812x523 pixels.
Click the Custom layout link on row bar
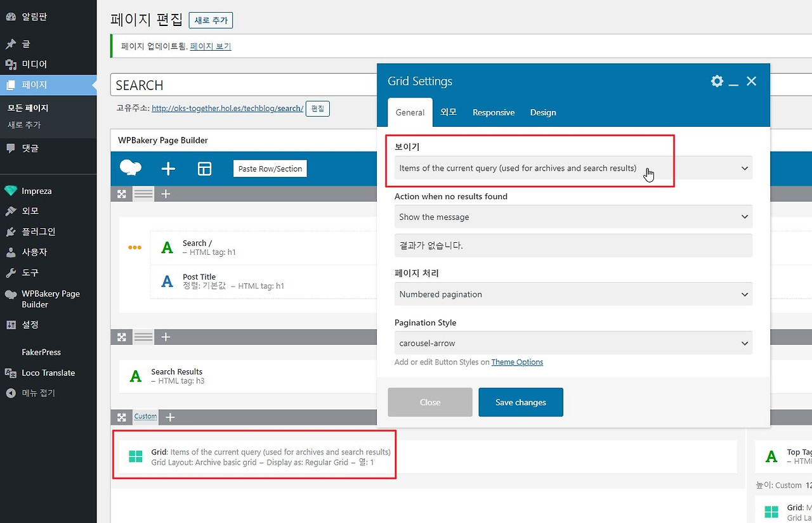coord(145,416)
